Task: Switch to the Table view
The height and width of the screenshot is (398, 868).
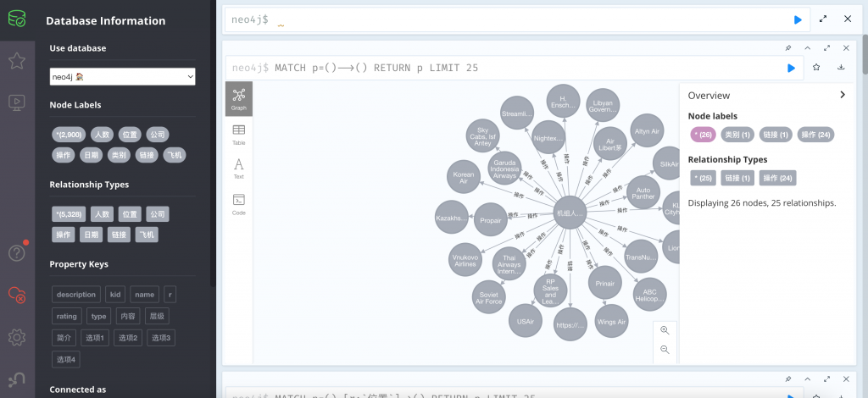Action: coord(238,135)
